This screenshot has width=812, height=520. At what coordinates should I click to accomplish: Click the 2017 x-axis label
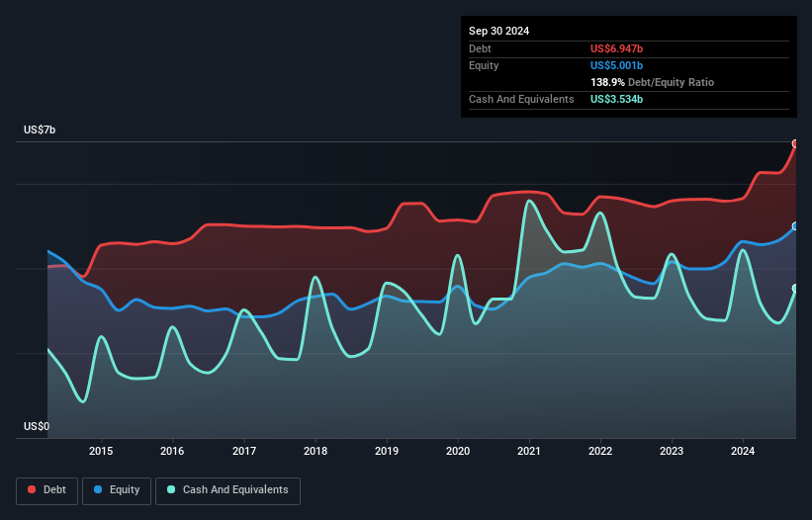tap(244, 451)
